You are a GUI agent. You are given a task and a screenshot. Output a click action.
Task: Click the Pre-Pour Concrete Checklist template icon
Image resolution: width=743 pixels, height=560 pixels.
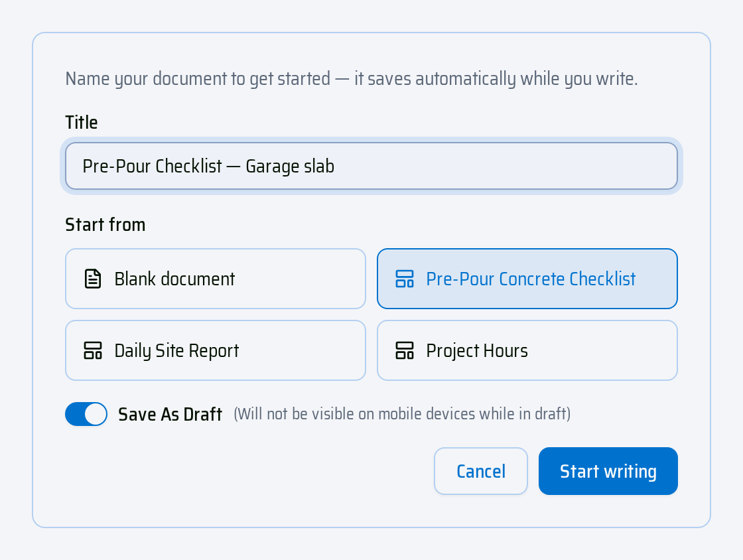tap(405, 279)
